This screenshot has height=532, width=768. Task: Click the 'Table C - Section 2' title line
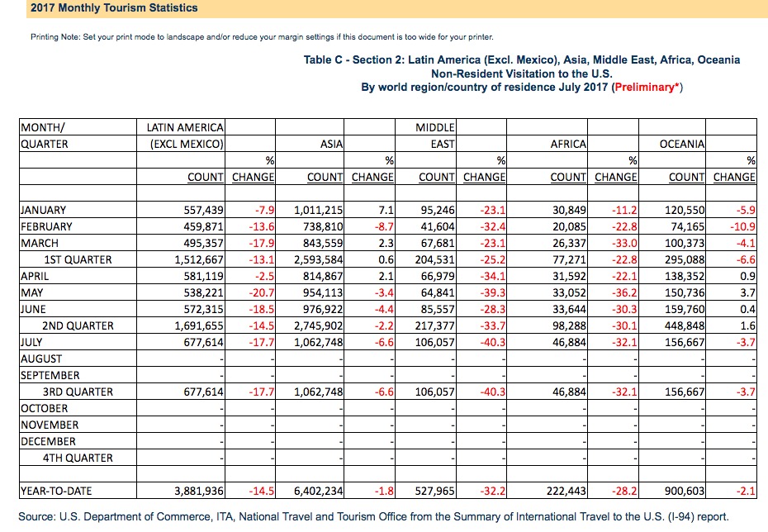(522, 59)
